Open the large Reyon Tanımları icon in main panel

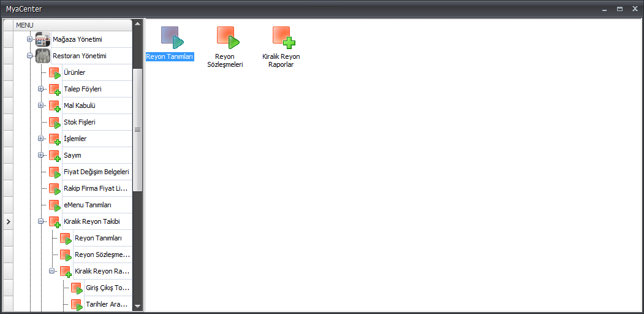172,38
